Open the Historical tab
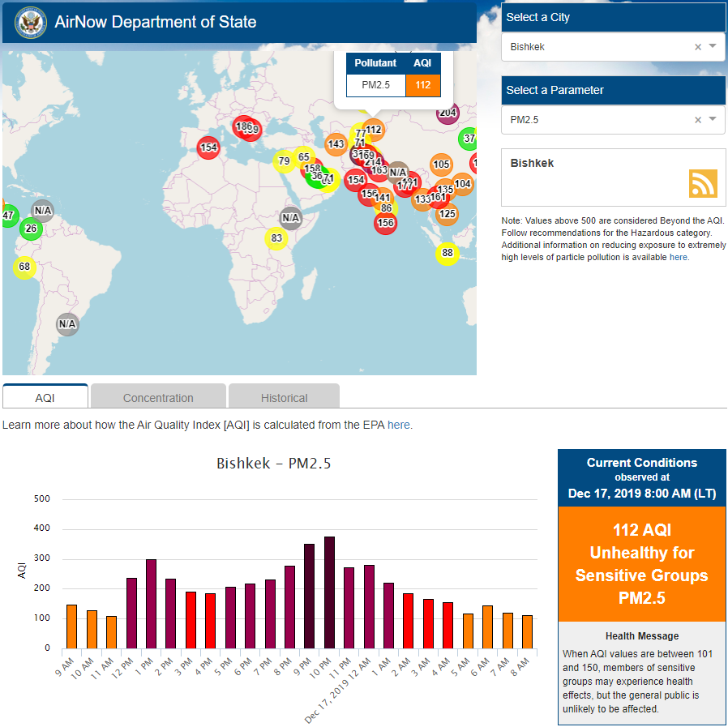 pos(284,397)
